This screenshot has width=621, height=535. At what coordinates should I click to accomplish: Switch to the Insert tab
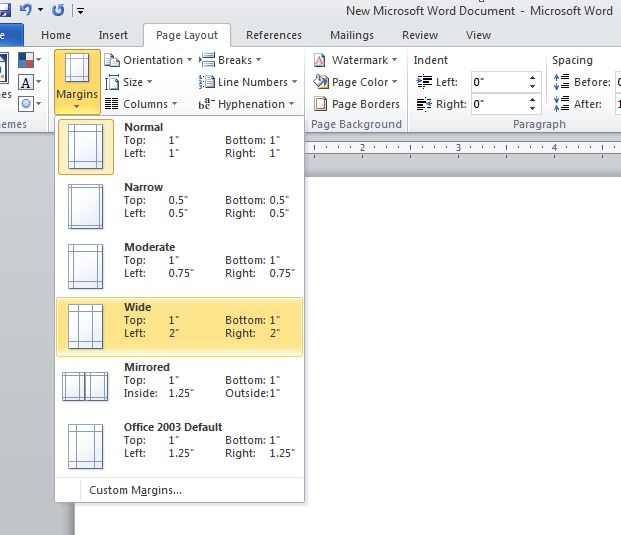[113, 35]
